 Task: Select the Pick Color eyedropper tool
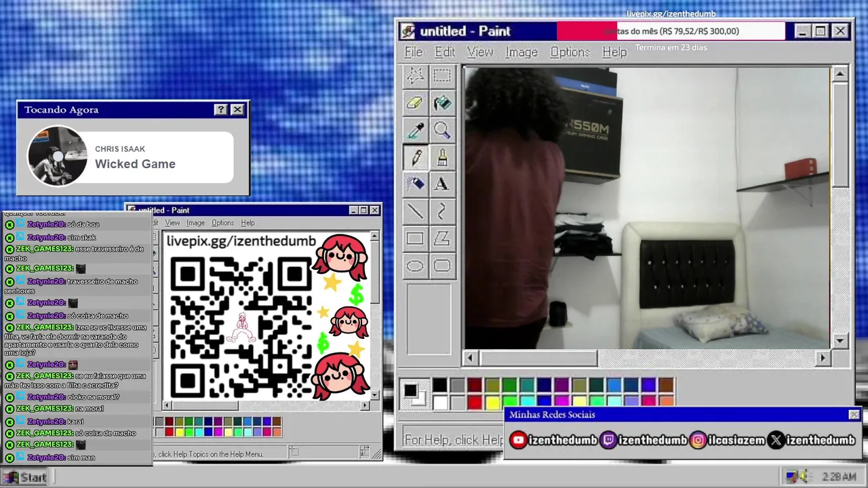coord(415,130)
